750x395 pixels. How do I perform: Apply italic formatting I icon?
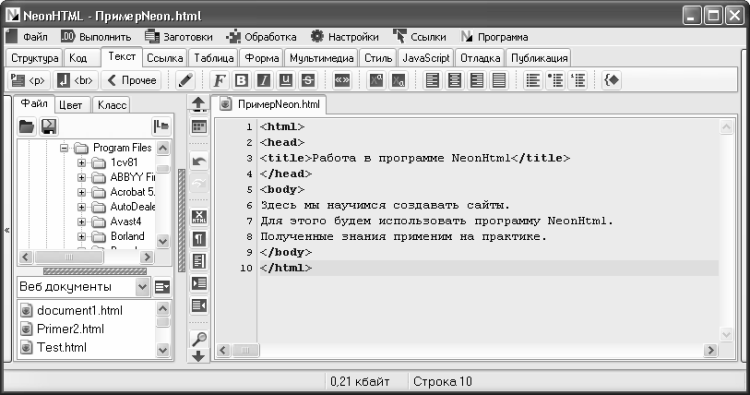[x=264, y=80]
